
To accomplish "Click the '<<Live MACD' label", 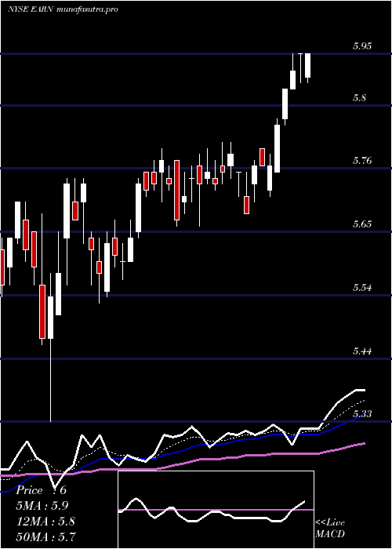I will pyautogui.click(x=330, y=529).
